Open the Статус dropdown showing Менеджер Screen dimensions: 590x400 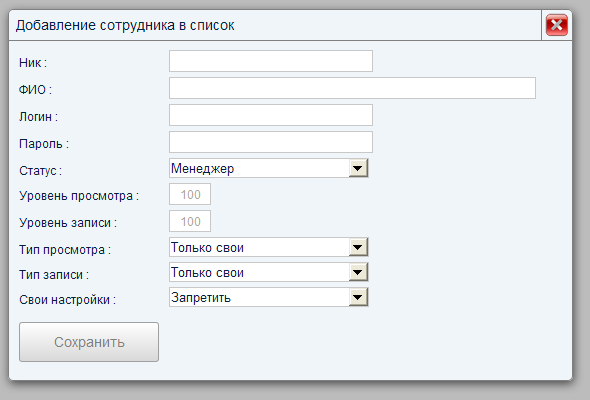(269, 168)
